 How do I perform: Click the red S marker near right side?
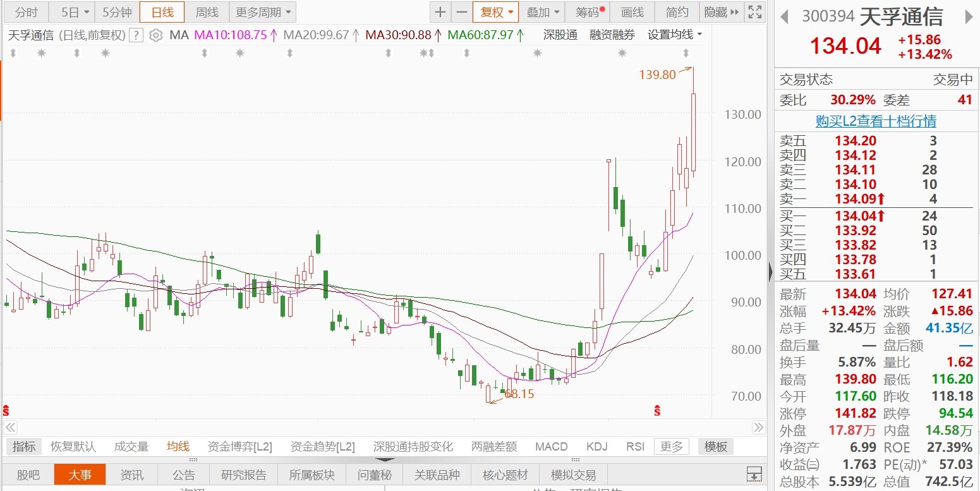pyautogui.click(x=657, y=410)
